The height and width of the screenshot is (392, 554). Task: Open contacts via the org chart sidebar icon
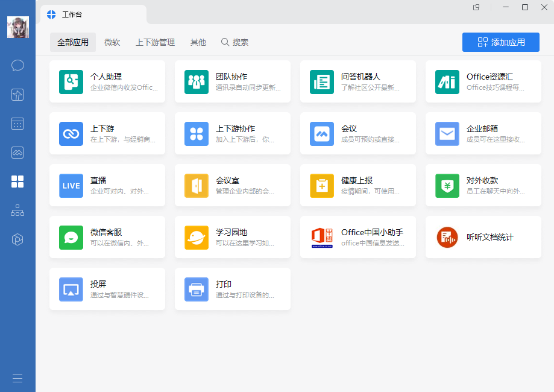pyautogui.click(x=17, y=210)
